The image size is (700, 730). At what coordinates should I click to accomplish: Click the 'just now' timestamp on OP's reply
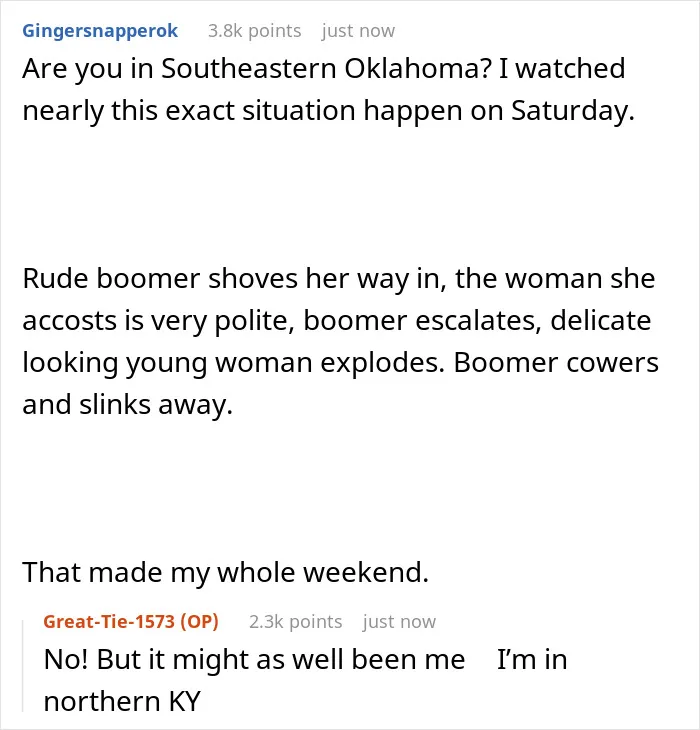399,622
